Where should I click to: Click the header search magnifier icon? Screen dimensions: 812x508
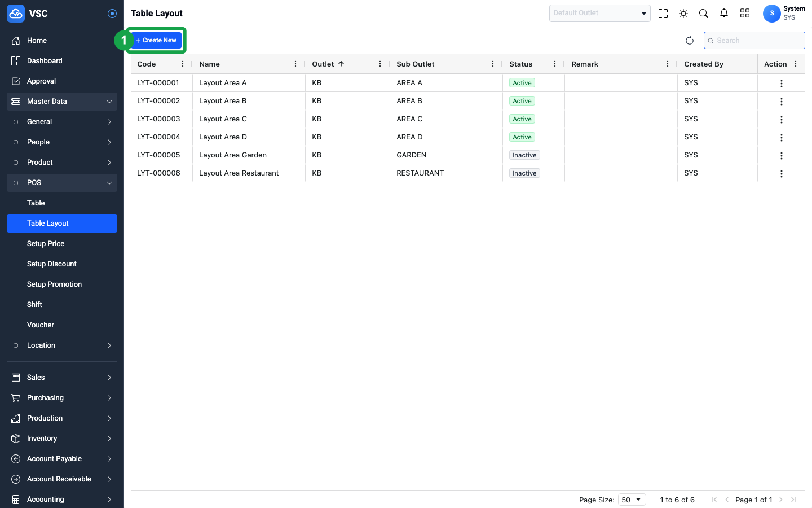click(x=704, y=14)
